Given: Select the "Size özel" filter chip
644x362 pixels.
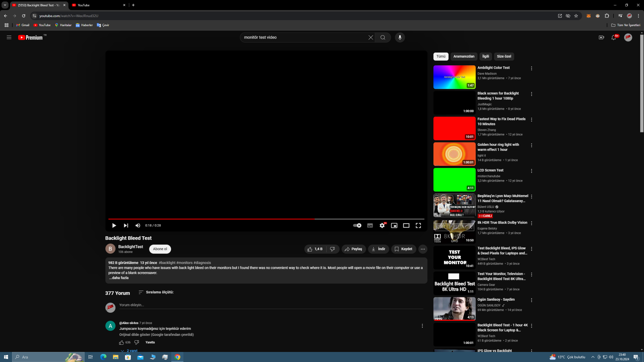Looking at the screenshot, I should click(504, 56).
